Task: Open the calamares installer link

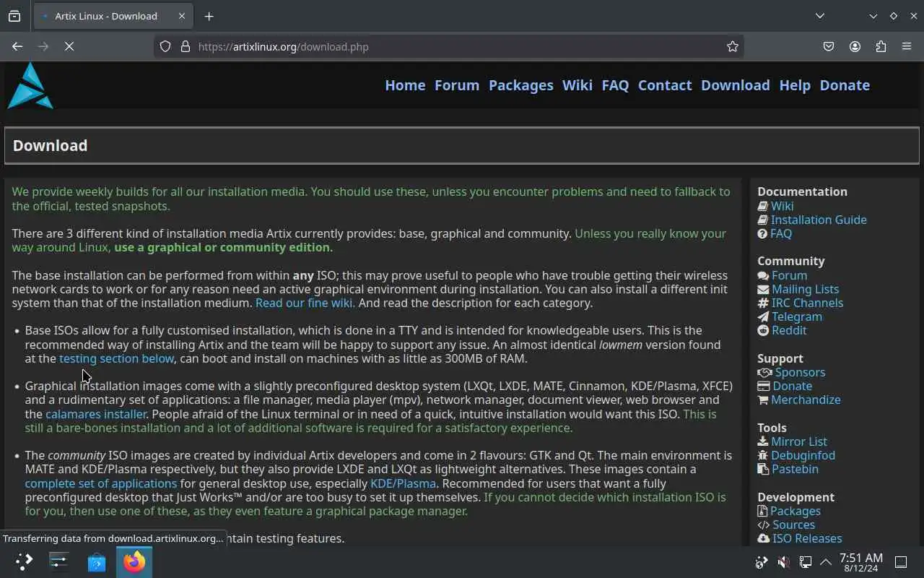Action: pos(96,414)
